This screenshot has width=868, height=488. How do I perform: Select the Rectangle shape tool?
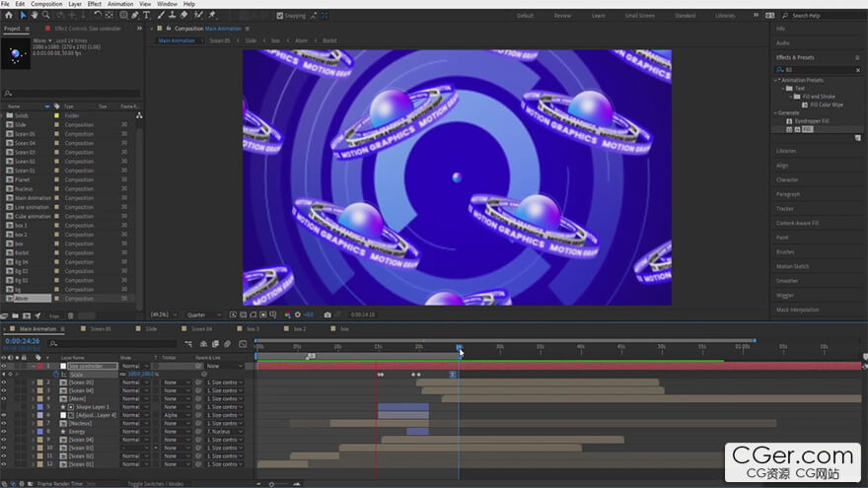123,16
